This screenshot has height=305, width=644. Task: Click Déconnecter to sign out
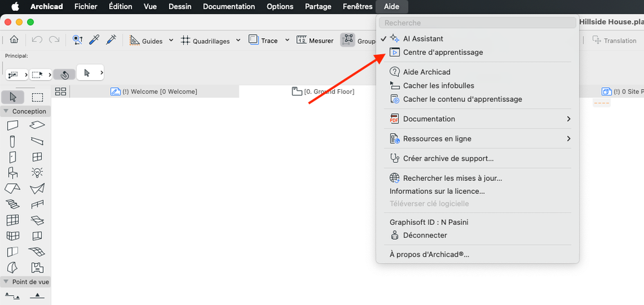click(425, 235)
